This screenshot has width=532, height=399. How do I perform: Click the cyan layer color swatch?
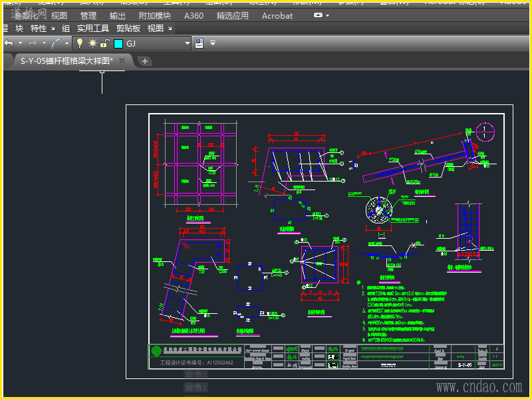(118, 43)
